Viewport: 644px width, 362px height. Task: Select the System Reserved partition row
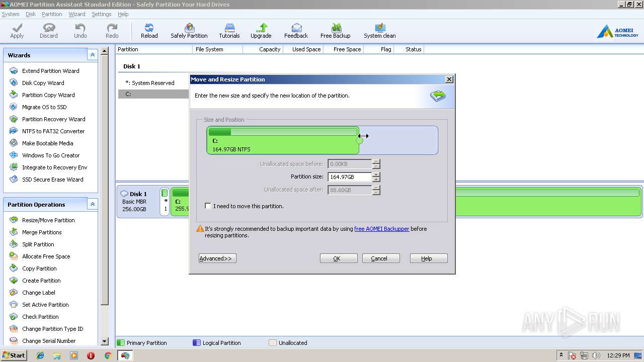(x=153, y=83)
